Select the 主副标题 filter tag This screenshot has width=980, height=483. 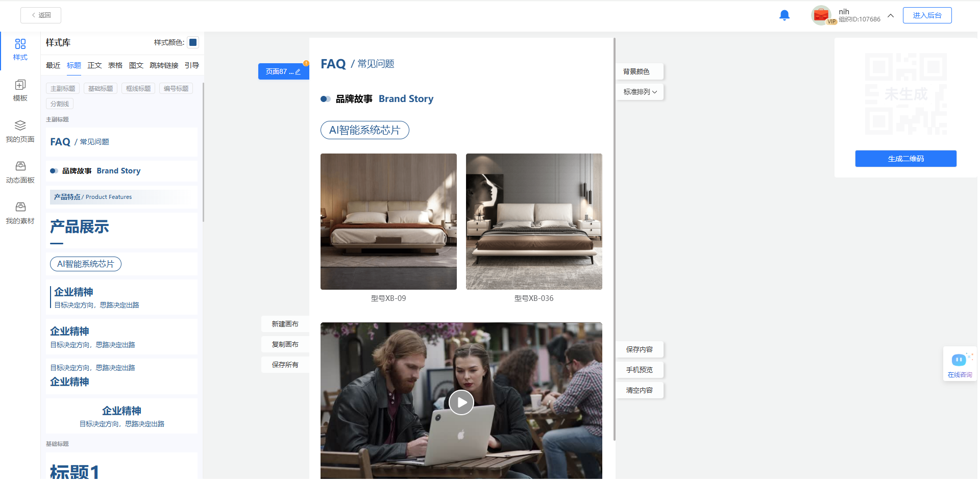pos(63,89)
